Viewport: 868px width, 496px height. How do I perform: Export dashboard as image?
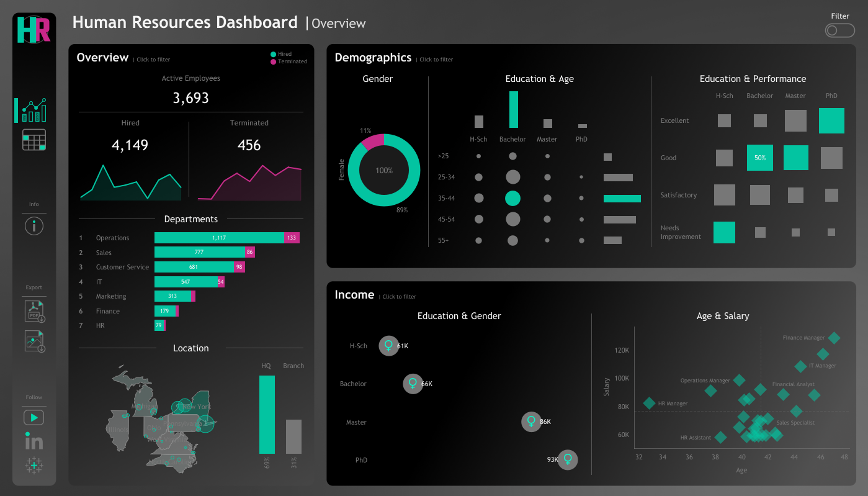(x=34, y=341)
